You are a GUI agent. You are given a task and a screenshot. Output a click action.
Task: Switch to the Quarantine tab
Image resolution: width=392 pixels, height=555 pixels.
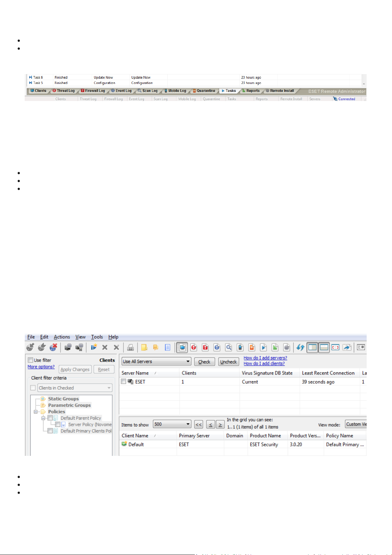pyautogui.click(x=204, y=91)
